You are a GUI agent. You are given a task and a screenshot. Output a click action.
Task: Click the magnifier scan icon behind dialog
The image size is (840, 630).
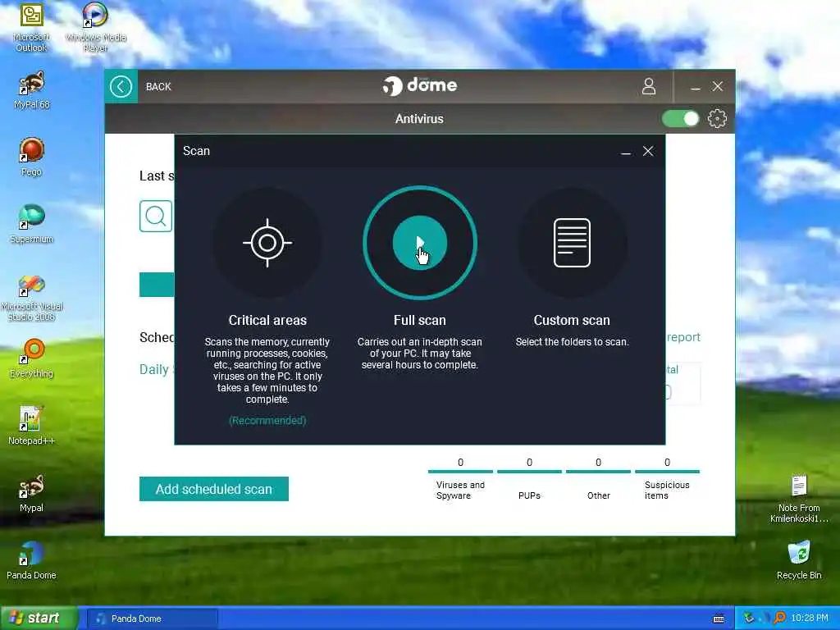coord(156,216)
